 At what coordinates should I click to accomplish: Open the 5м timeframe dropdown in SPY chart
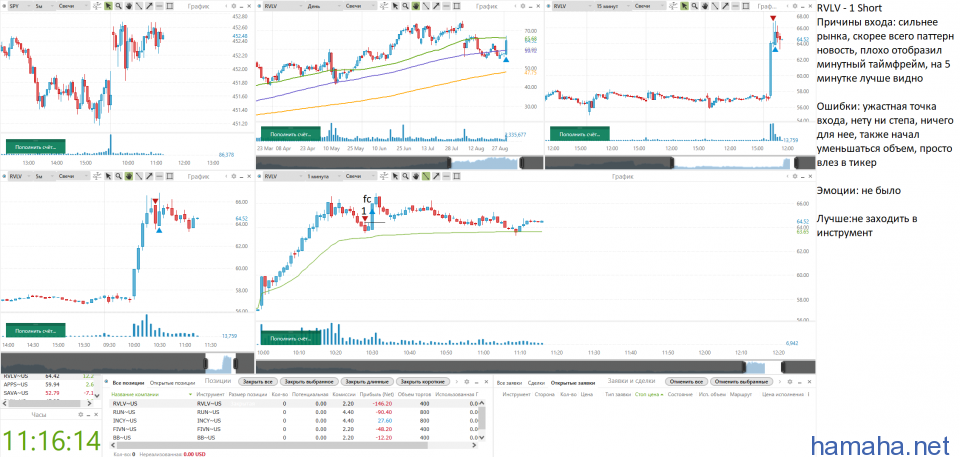[x=43, y=6]
